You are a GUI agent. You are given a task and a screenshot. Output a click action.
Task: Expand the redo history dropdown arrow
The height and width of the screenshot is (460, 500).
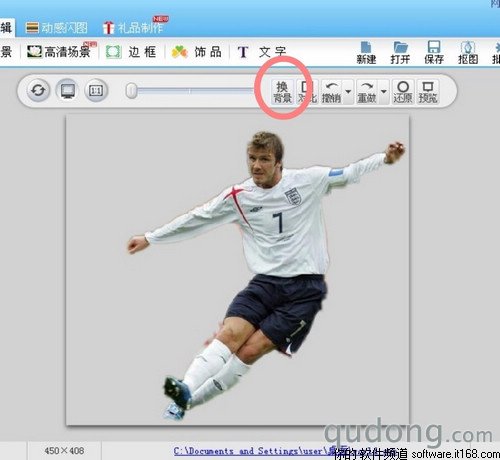tap(384, 92)
